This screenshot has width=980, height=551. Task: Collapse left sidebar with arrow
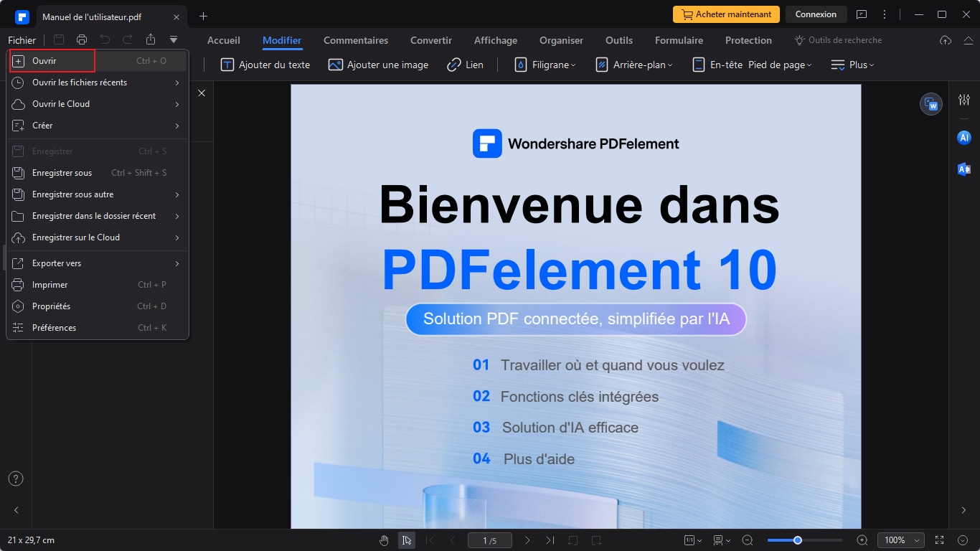click(16, 510)
